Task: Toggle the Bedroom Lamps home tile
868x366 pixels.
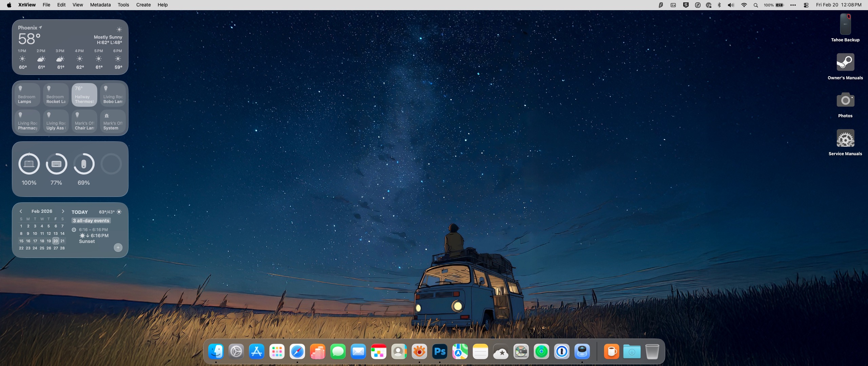Action: tap(27, 95)
